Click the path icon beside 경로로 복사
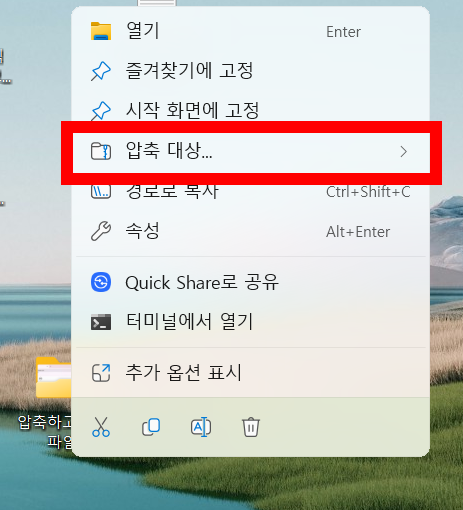 click(101, 192)
